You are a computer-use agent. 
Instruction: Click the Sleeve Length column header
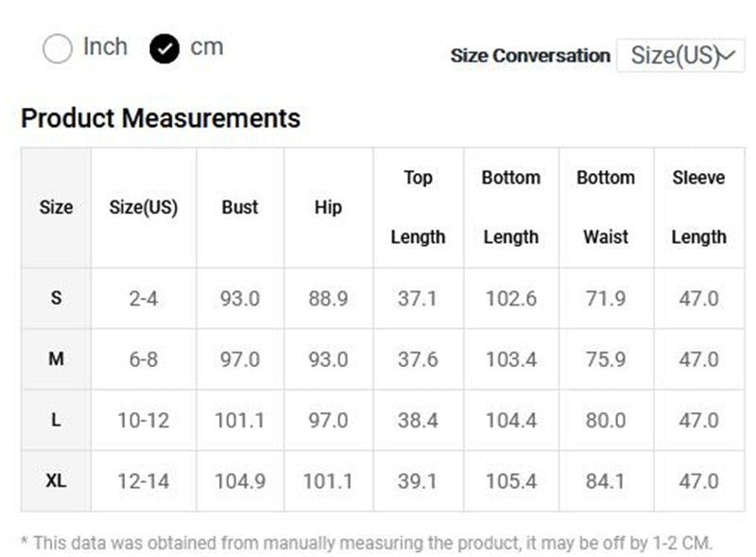pyautogui.click(x=698, y=207)
